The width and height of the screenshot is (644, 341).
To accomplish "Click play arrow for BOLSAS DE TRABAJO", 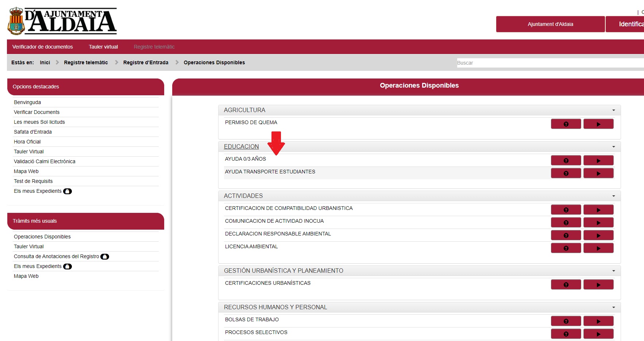I will [x=598, y=321].
